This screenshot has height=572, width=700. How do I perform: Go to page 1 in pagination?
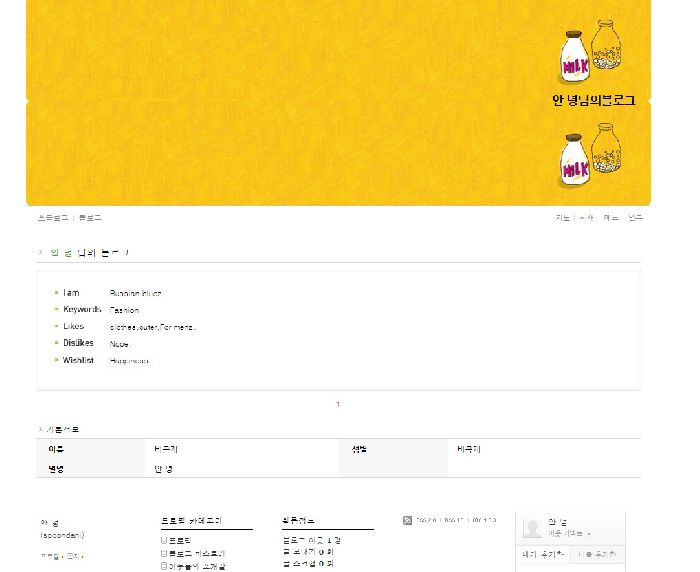click(338, 405)
